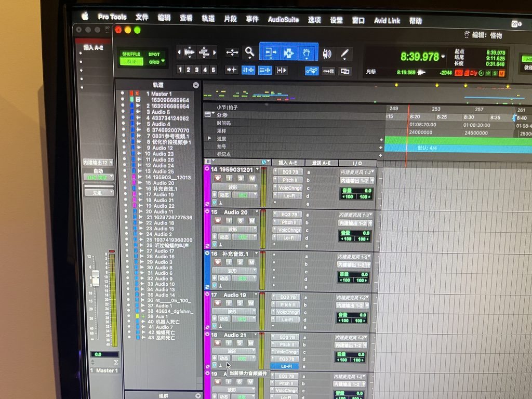Click the 起点 start time value 8:39.978

tap(495, 52)
